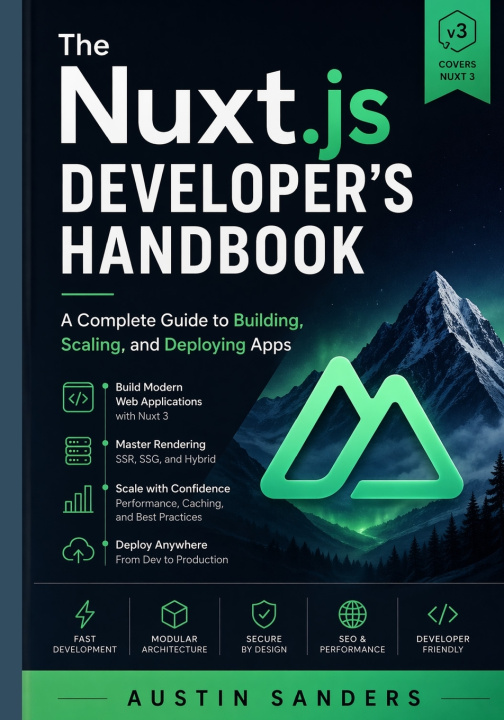The height and width of the screenshot is (720, 504).
Task: Click the green ".js" title text
Action: point(347,112)
